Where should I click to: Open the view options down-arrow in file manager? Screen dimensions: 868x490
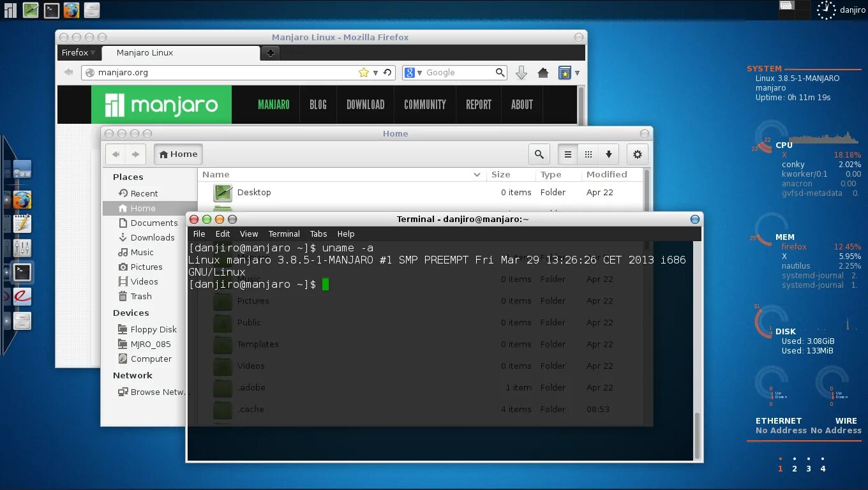tap(608, 154)
